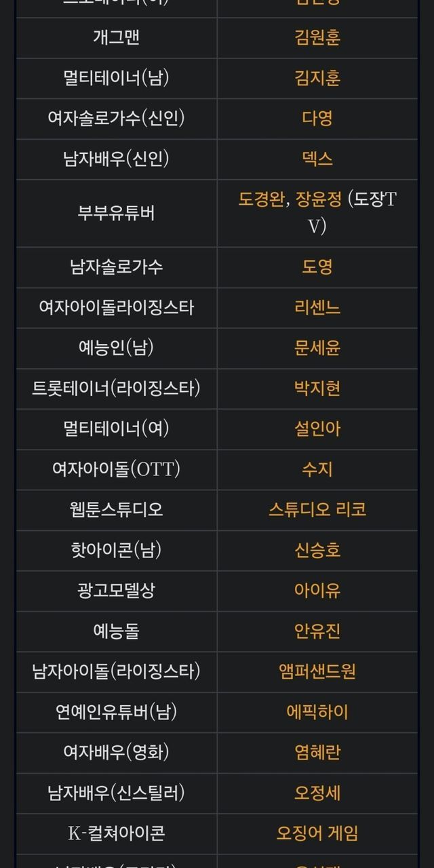This screenshot has height=868, width=434.
Task: Go to the 안유진 page
Action: pyautogui.click(x=317, y=631)
